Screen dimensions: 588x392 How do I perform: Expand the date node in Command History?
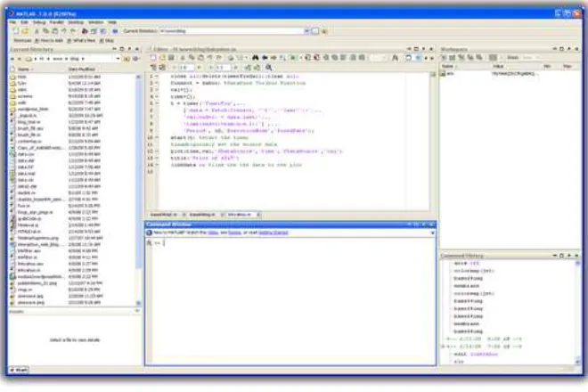(x=444, y=347)
